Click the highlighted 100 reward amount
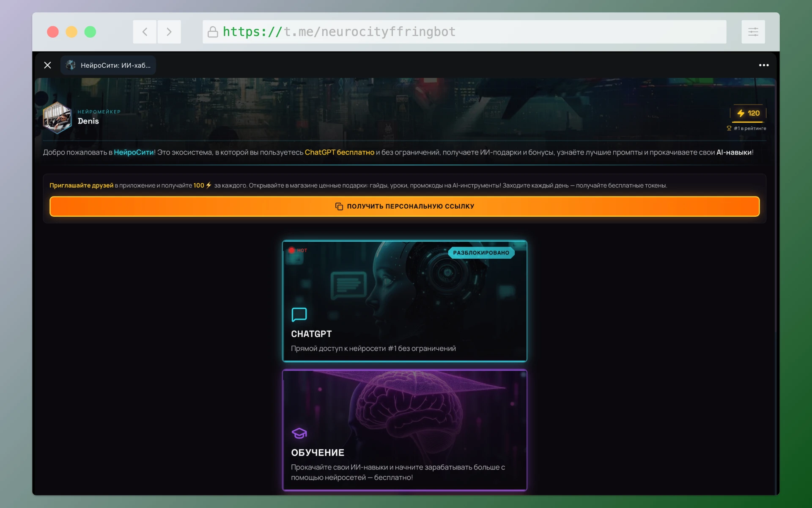This screenshot has width=812, height=508. click(199, 185)
